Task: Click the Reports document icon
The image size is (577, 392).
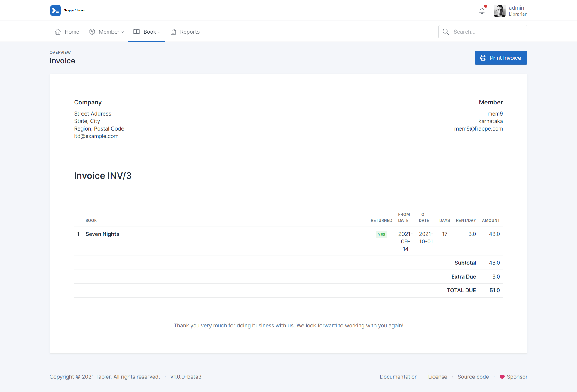Action: pos(173,32)
